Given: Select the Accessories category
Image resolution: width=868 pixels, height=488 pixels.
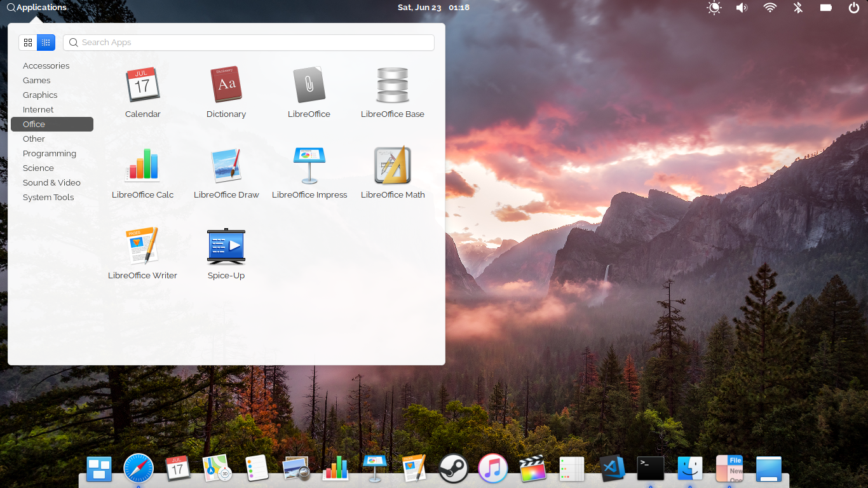Looking at the screenshot, I should click(x=52, y=65).
